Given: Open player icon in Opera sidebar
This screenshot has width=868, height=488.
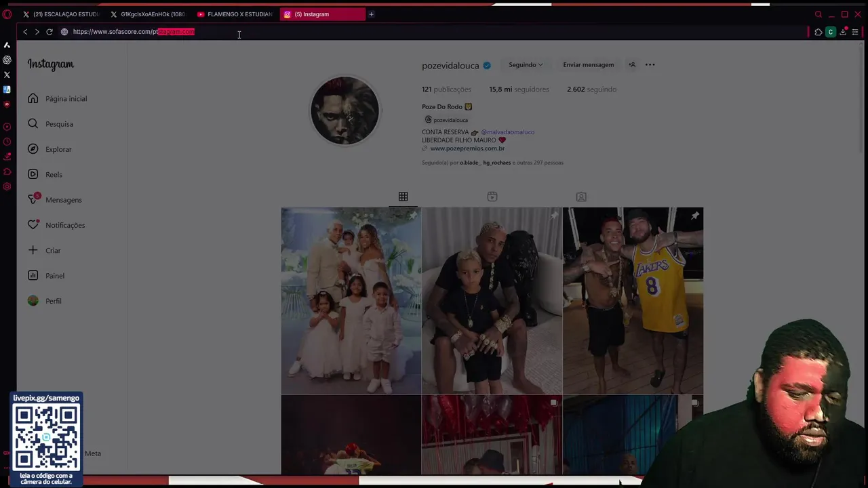Looking at the screenshot, I should 7,127.
